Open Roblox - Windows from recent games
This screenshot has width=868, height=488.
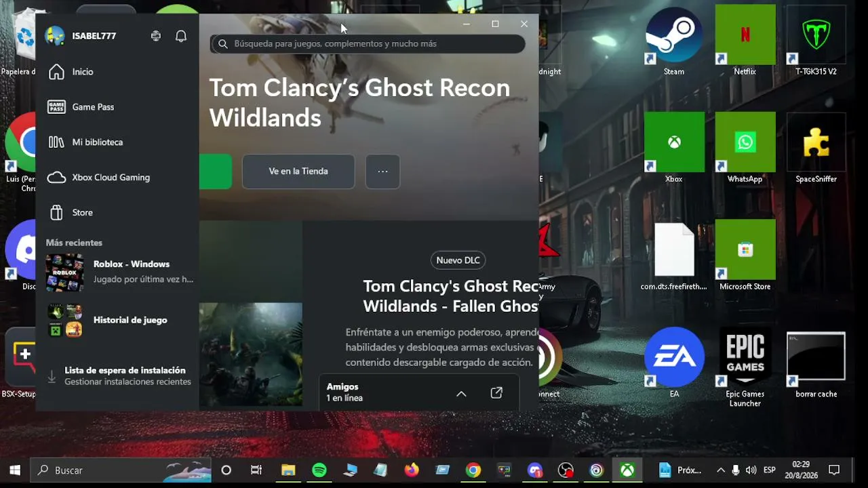(119, 272)
